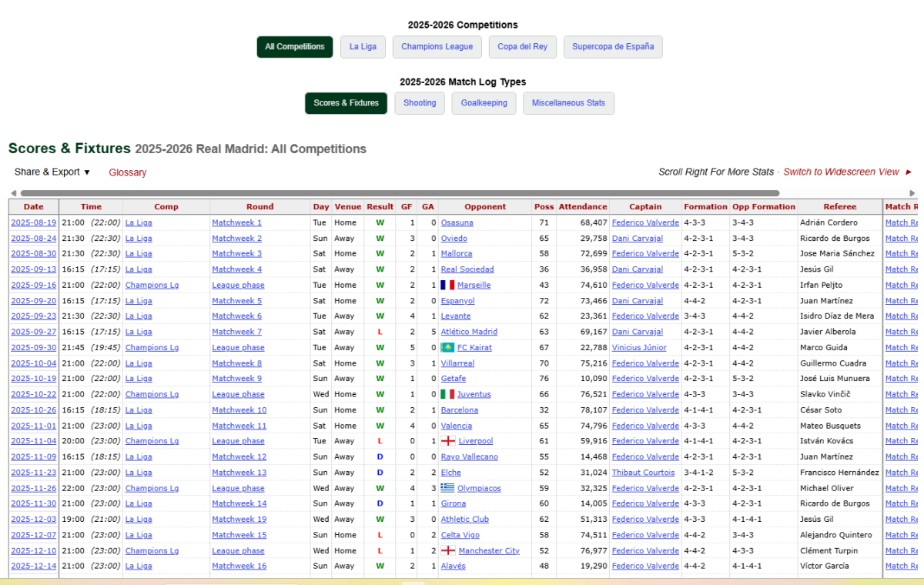Viewport: 924px width, 585px height.
Task: Click Thibaut Courtois captain link
Action: click(x=643, y=473)
